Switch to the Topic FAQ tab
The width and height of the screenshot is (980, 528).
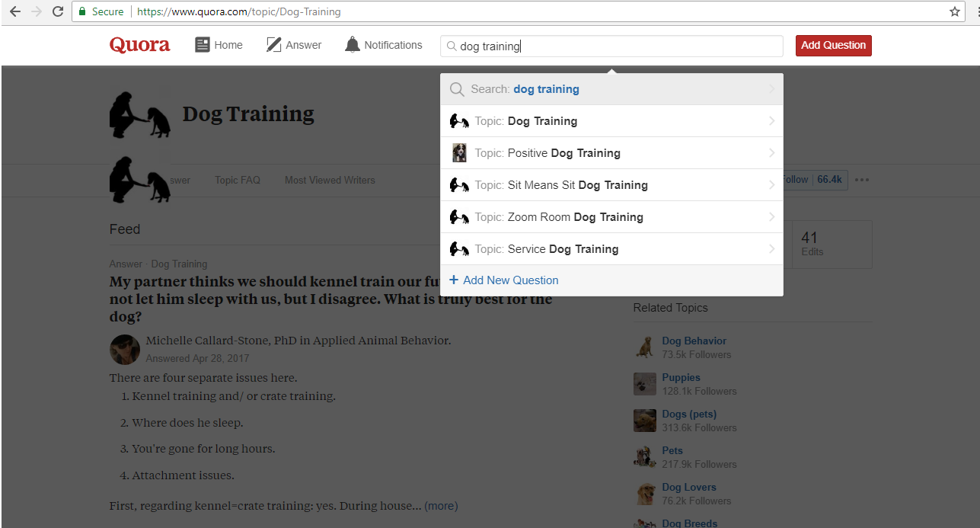tap(237, 181)
